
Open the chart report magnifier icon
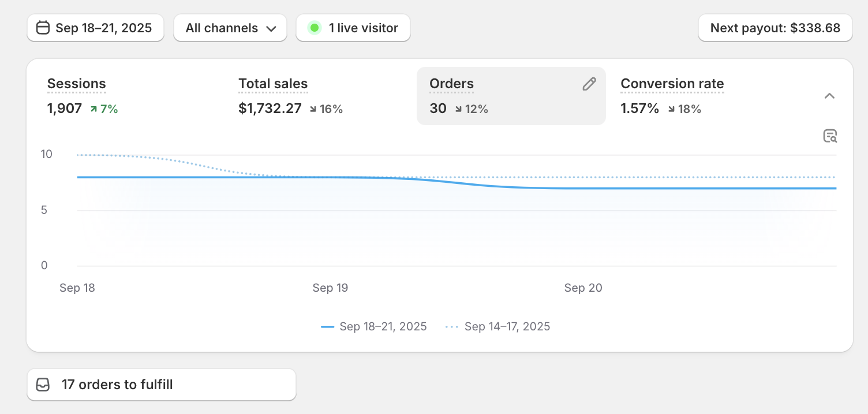(x=829, y=136)
